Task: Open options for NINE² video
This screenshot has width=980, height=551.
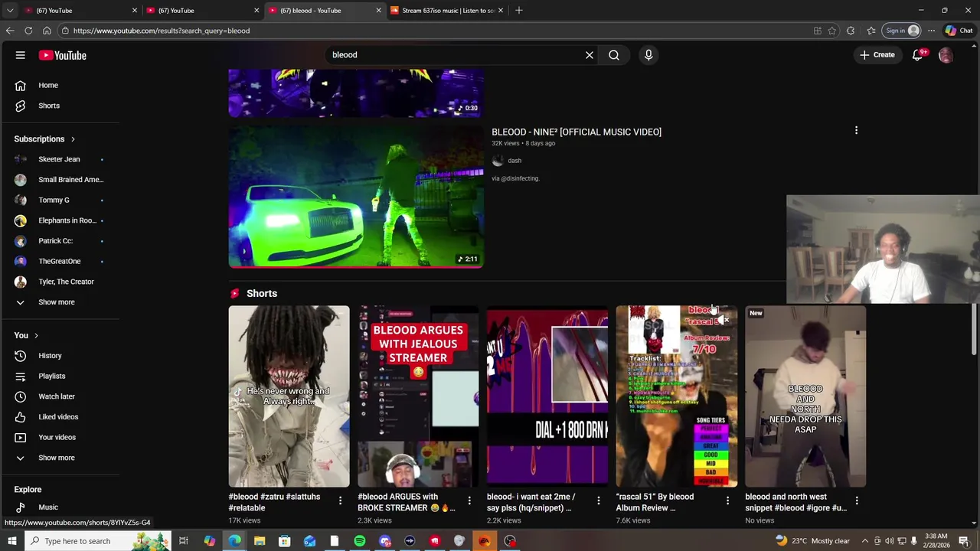Action: [856, 131]
